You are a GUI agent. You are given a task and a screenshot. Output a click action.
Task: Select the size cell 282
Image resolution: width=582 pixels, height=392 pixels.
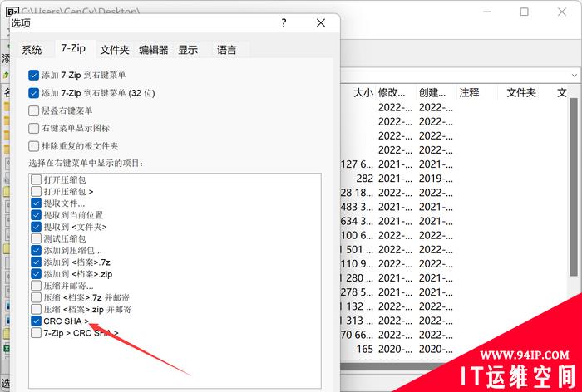pos(364,179)
